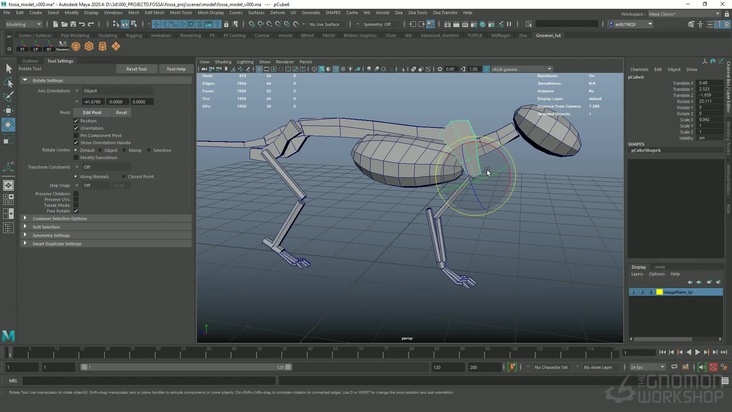Click the orange polygon shelf icon

click(x=89, y=46)
